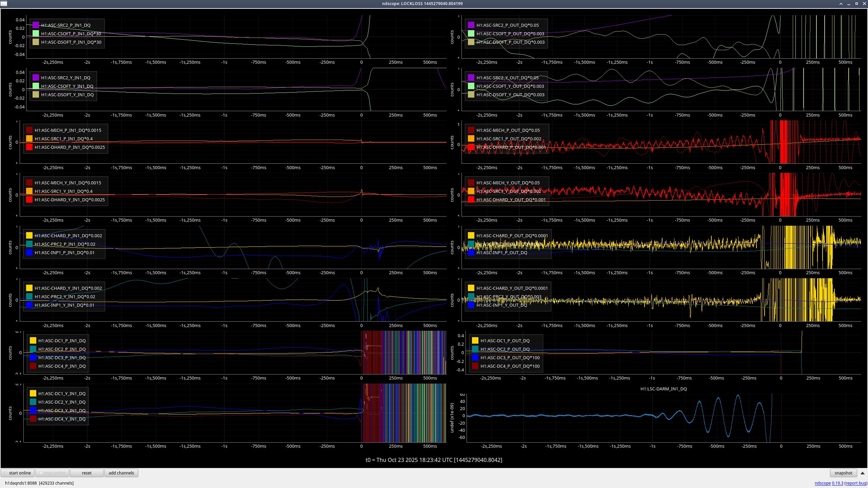Click blue swatch for INP1_P_IN1_DQ*0.01
Screen dimensions: 868x488
(29, 252)
